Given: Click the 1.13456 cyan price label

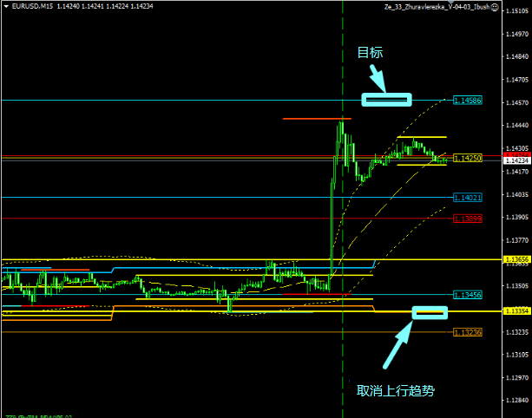Looking at the screenshot, I should click(x=468, y=295).
